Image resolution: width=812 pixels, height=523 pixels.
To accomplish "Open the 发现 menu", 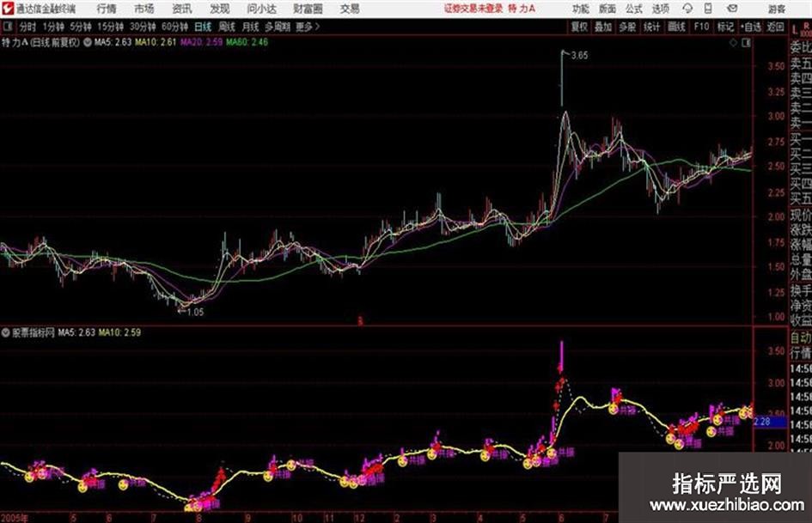I will (220, 9).
